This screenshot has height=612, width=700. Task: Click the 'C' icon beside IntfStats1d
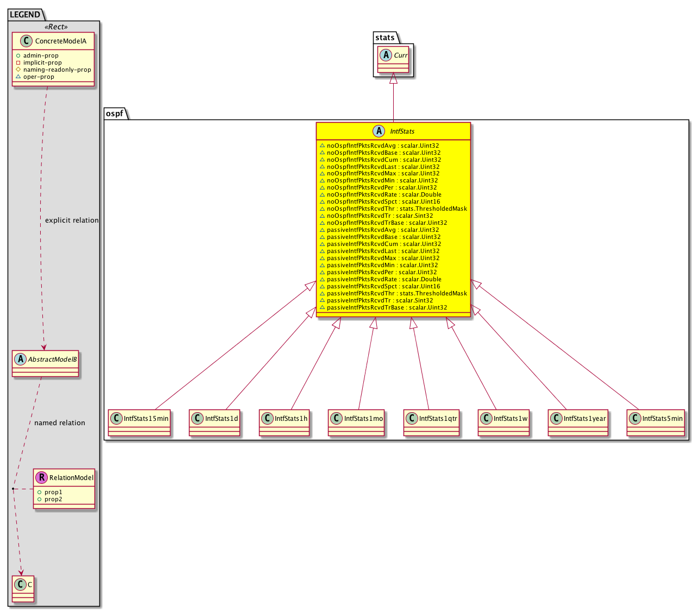(x=198, y=418)
